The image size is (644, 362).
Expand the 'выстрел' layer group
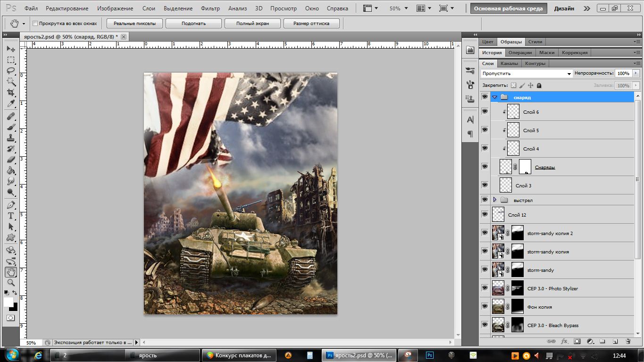pos(494,200)
